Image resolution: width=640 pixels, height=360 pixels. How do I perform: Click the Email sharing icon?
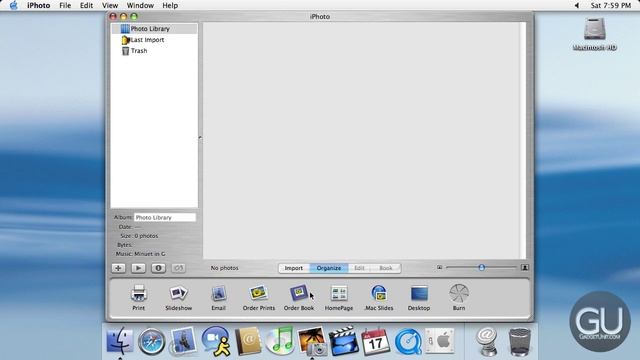pyautogui.click(x=218, y=298)
